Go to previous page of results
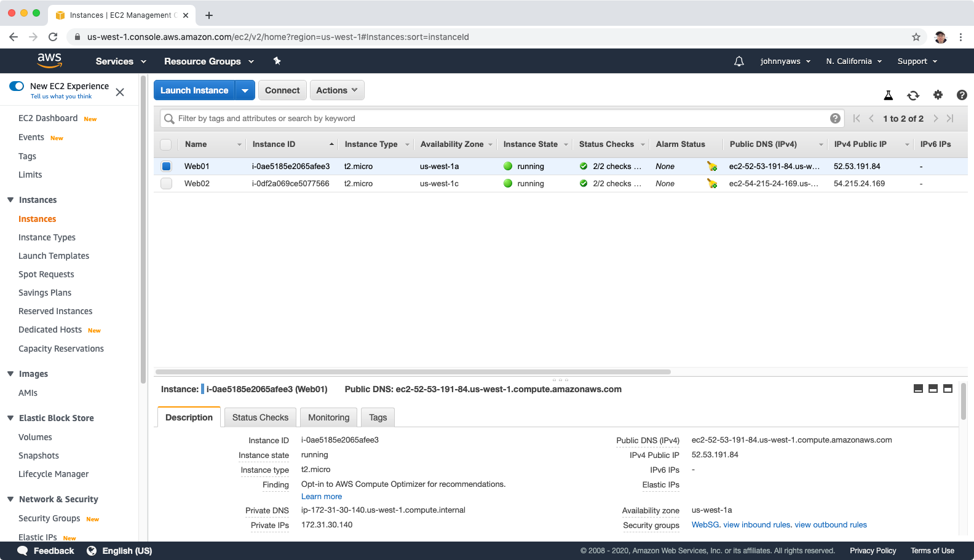This screenshot has width=974, height=560. [x=871, y=119]
